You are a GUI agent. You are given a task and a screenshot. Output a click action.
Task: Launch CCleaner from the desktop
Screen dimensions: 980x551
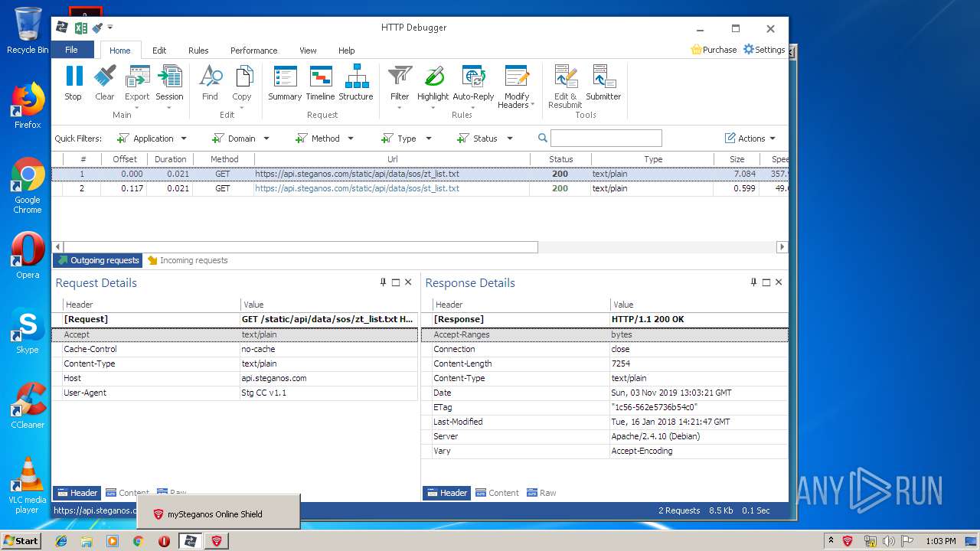pos(28,406)
